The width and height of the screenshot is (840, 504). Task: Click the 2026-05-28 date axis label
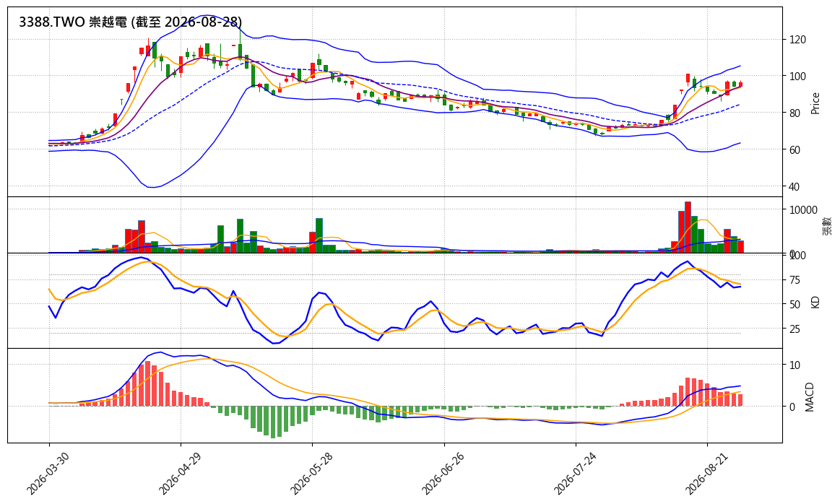coord(311,473)
